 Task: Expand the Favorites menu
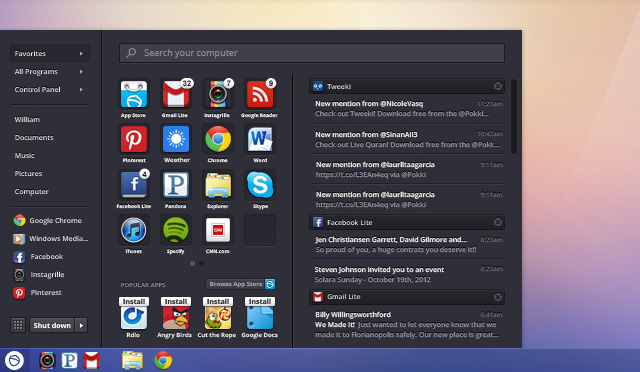pyautogui.click(x=50, y=53)
